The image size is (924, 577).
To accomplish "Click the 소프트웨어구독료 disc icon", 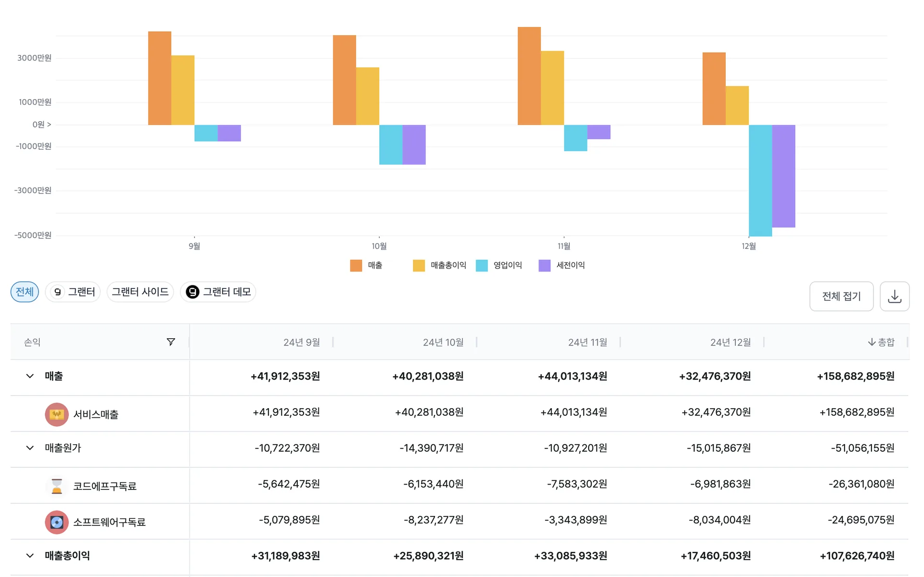I will click(x=57, y=522).
